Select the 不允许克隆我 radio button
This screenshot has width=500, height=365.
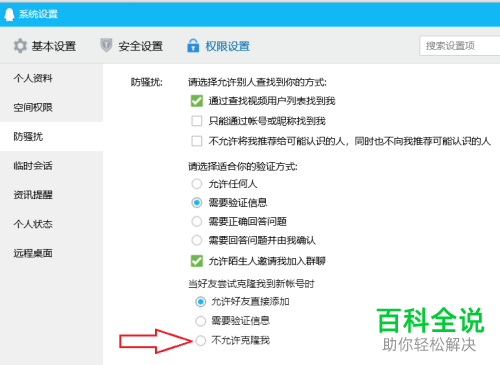tap(200, 341)
